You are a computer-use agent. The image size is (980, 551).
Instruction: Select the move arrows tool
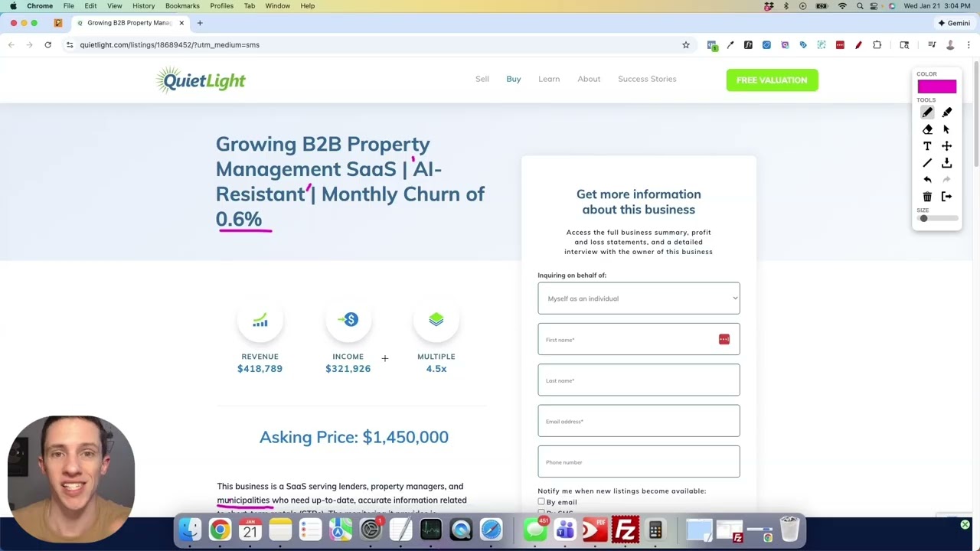point(947,146)
